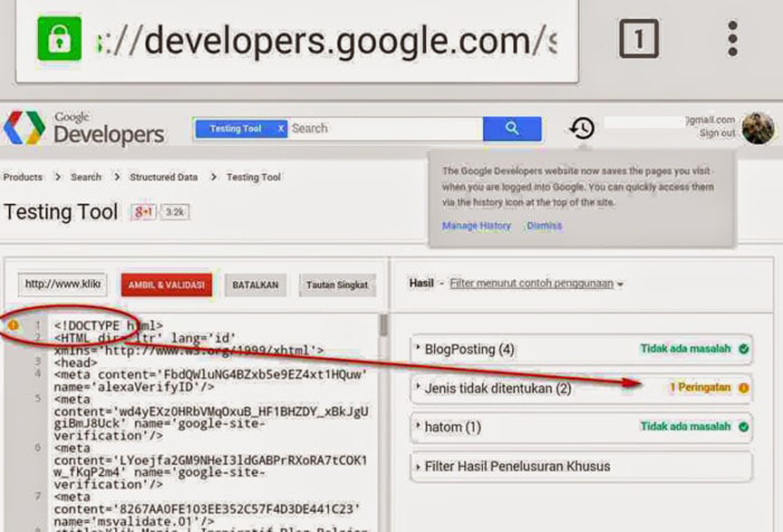This screenshot has height=532, width=783.
Task: Expand the hatom (1) result
Action: click(581, 427)
